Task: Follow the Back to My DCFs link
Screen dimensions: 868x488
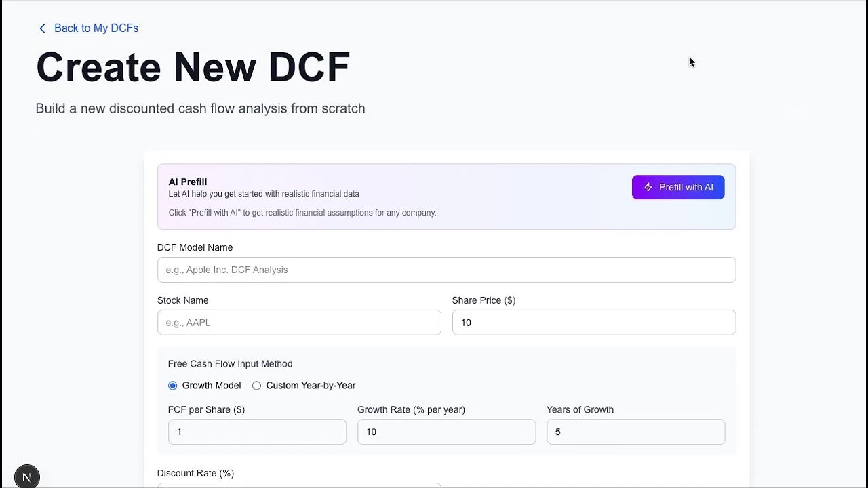Action: tap(96, 28)
